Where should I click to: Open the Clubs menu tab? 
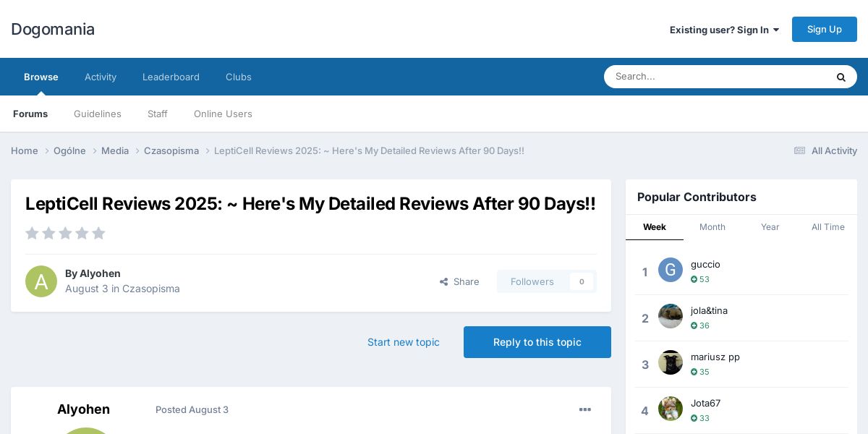pyautogui.click(x=239, y=77)
